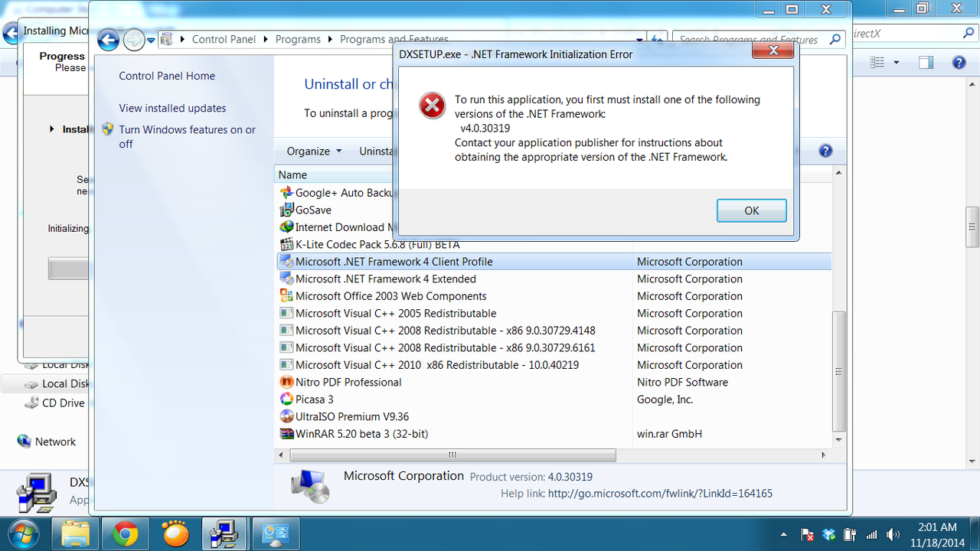980x551 pixels.
Task: Select the Microsoft Visual C++ 2005 Redistributable icon
Action: coord(286,313)
